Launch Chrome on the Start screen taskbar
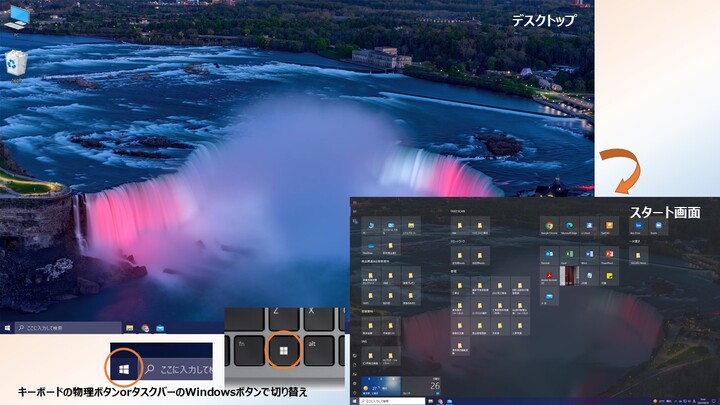This screenshot has width=720, height=405. pyautogui.click(x=440, y=401)
